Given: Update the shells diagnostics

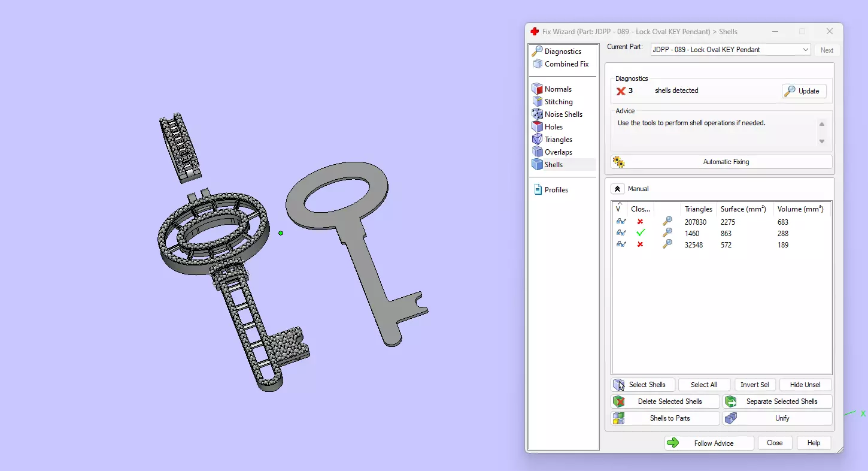Looking at the screenshot, I should [804, 91].
